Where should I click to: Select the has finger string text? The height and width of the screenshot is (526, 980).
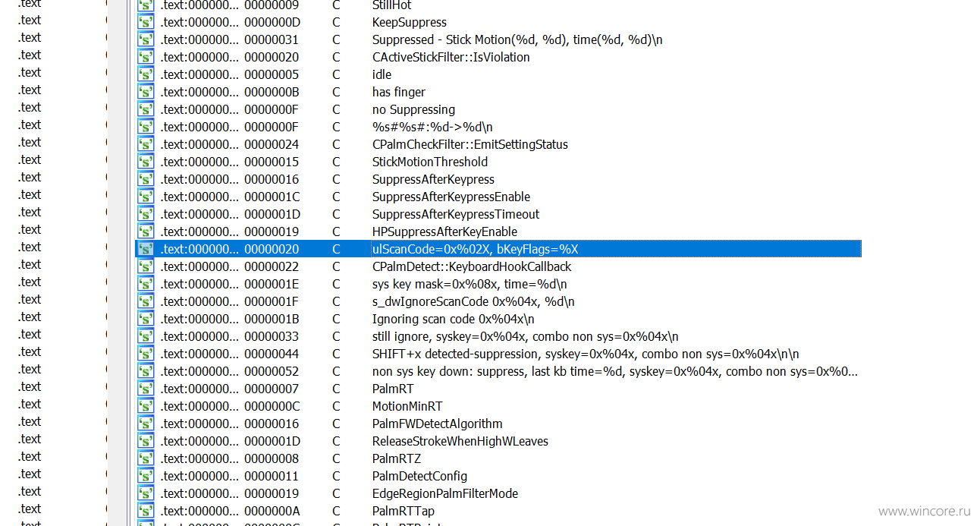coord(398,92)
